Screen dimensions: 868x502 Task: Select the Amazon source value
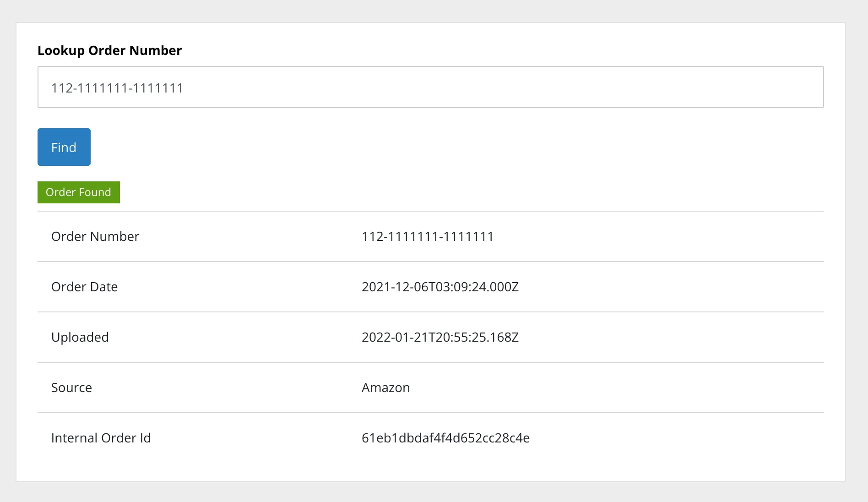(386, 388)
